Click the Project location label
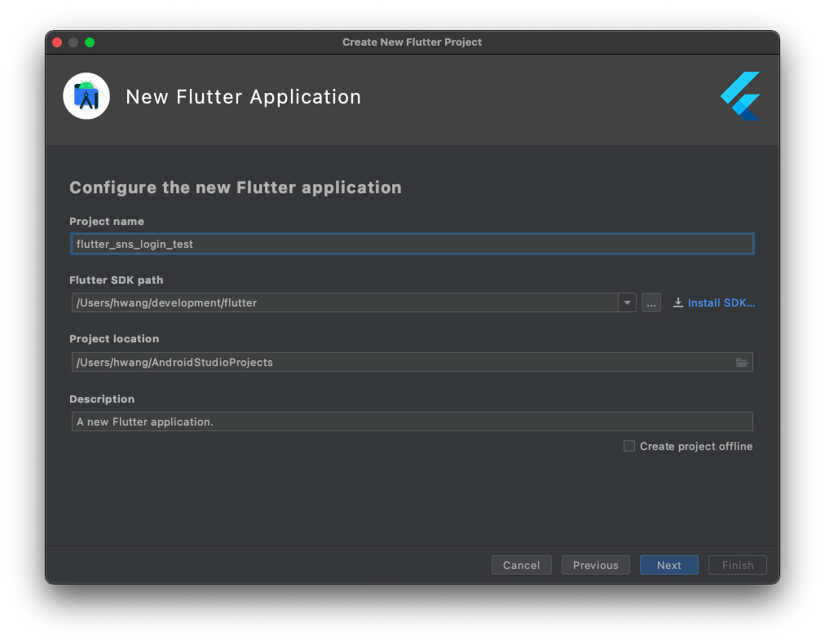825x644 pixels. [x=114, y=339]
